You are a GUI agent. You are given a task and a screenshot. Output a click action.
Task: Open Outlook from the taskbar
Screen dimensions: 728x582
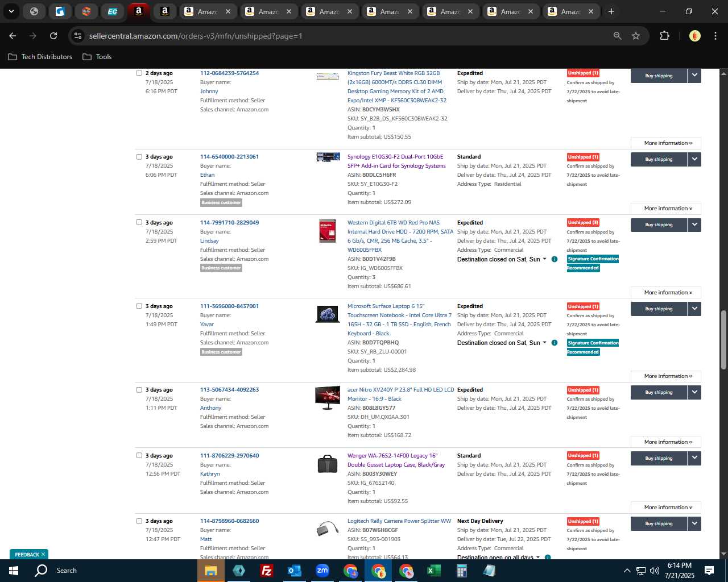(x=294, y=571)
